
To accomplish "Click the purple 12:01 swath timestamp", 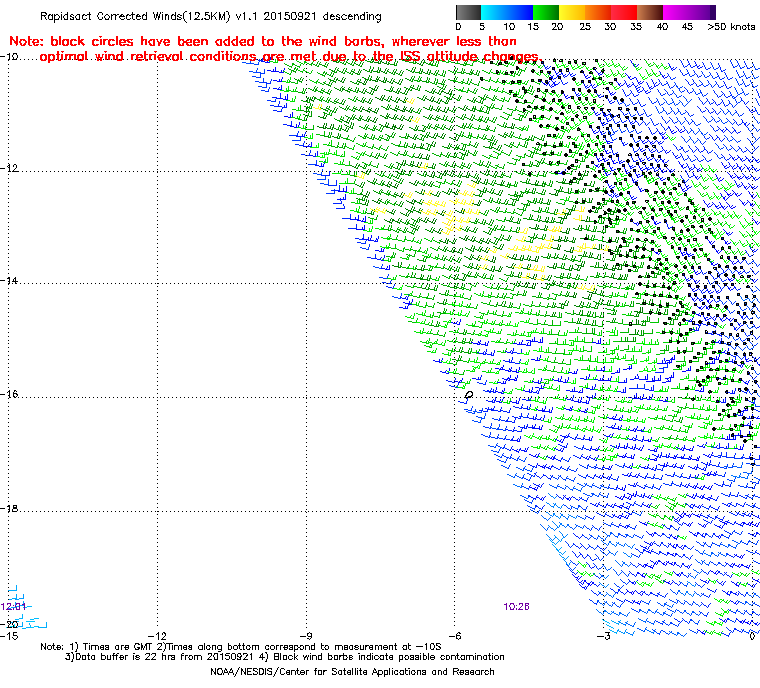I will [x=13, y=606].
